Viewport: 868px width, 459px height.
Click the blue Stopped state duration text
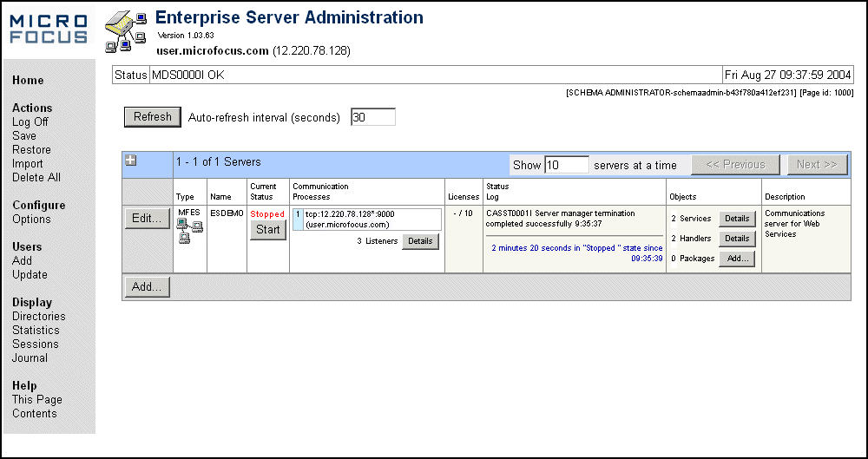click(x=577, y=253)
